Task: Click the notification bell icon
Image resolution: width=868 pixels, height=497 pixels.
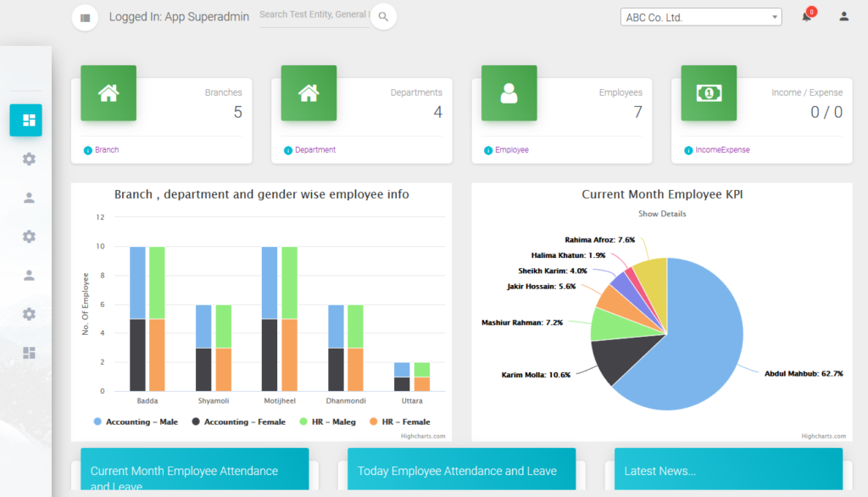Action: (x=807, y=17)
